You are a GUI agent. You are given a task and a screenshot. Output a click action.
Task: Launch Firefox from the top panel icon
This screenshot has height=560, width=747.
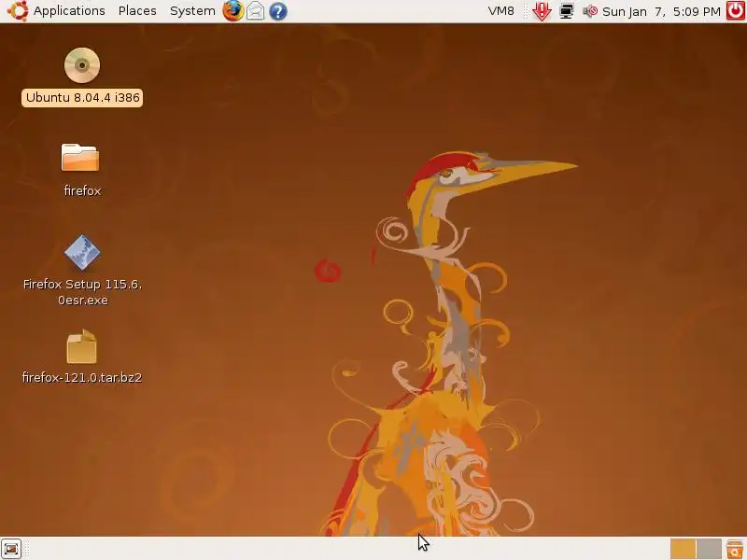click(233, 10)
